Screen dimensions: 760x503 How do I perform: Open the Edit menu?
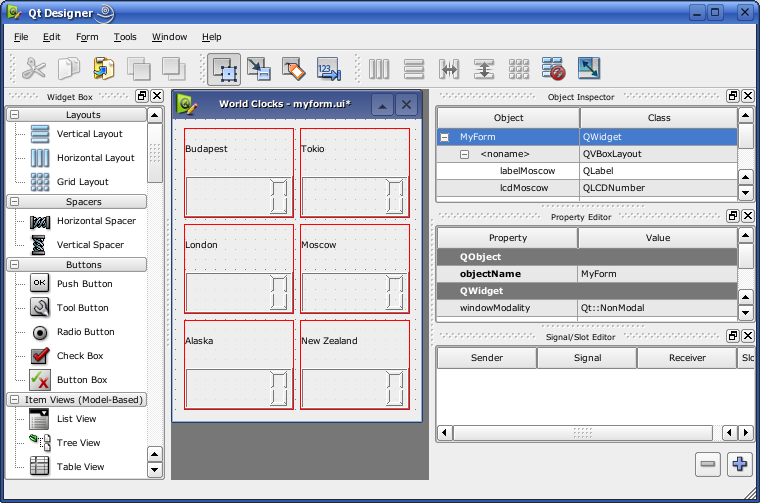pyautogui.click(x=51, y=37)
